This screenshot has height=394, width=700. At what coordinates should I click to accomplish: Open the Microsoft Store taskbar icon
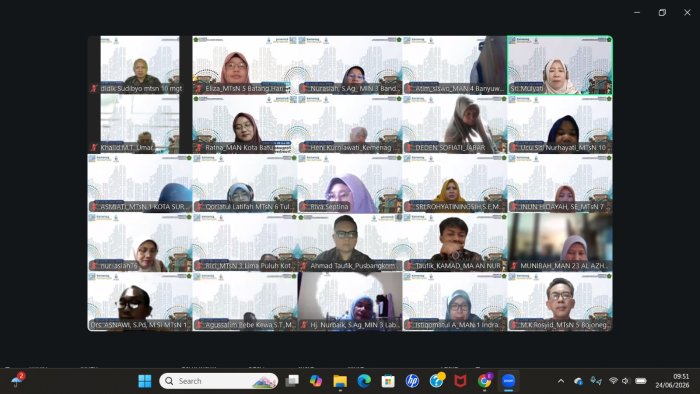coord(388,381)
